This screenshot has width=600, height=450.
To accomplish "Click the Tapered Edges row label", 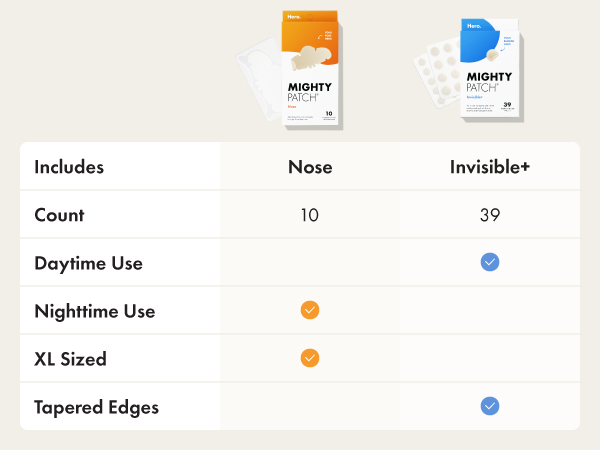I will (x=96, y=408).
